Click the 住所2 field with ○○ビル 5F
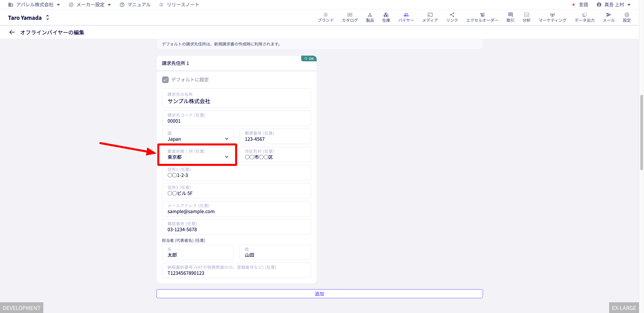The height and width of the screenshot is (313, 644). tap(236, 191)
